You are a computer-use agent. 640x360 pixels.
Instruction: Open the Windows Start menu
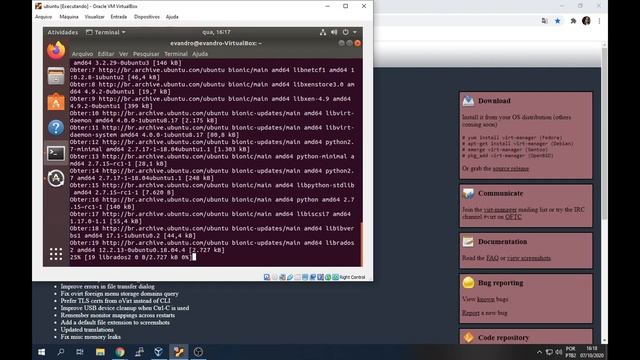click(41, 352)
